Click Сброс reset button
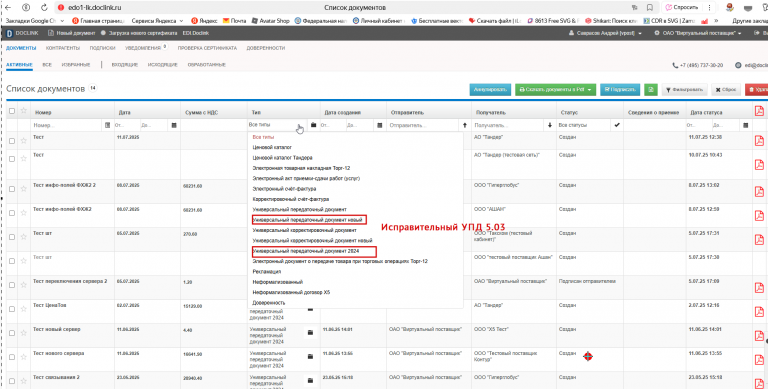This screenshot has width=768, height=389. coord(726,90)
